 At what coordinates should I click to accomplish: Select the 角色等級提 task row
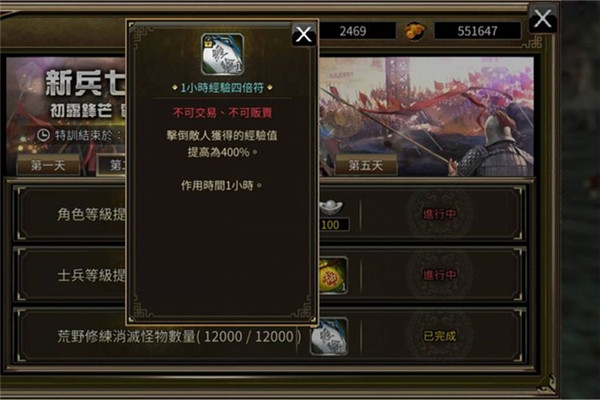(269, 214)
